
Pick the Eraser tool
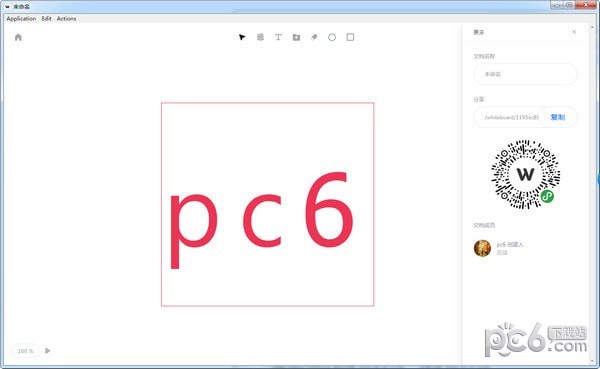tap(314, 37)
